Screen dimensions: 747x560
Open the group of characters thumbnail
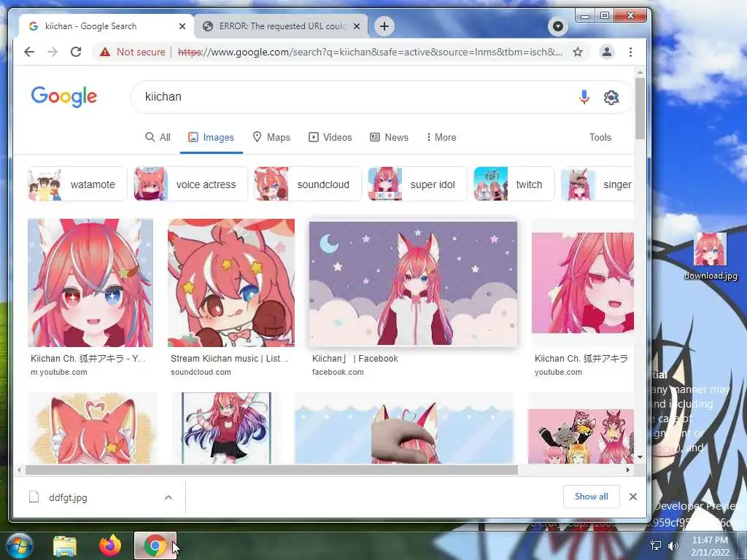pos(581,436)
